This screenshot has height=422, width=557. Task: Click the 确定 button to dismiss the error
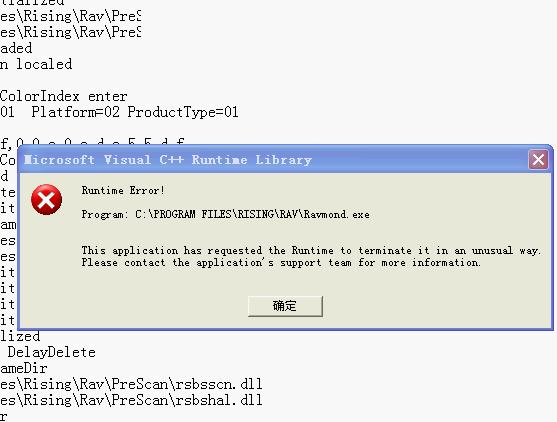pyautogui.click(x=285, y=306)
